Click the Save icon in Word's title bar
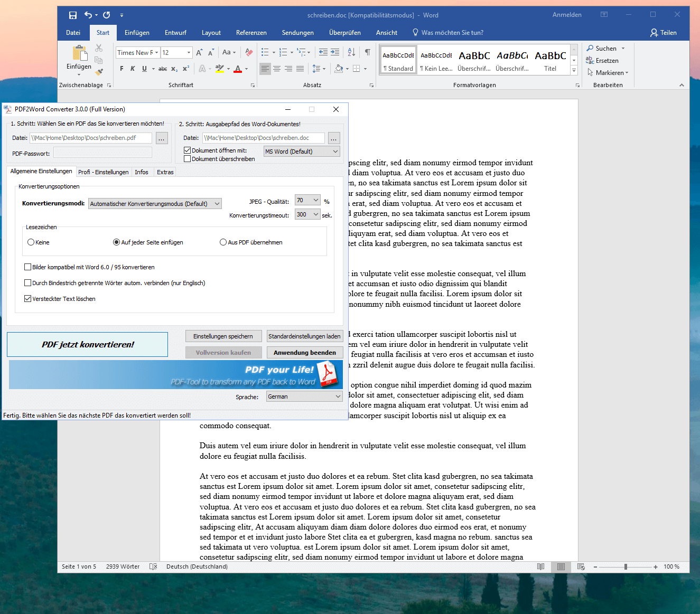Image resolution: width=700 pixels, height=614 pixels. pos(73,15)
